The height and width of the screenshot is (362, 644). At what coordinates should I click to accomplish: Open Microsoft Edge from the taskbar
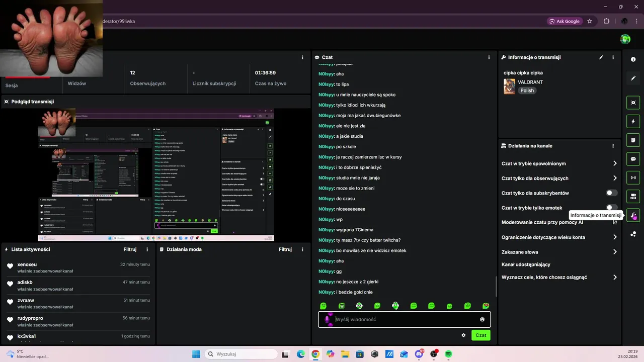[x=300, y=354]
